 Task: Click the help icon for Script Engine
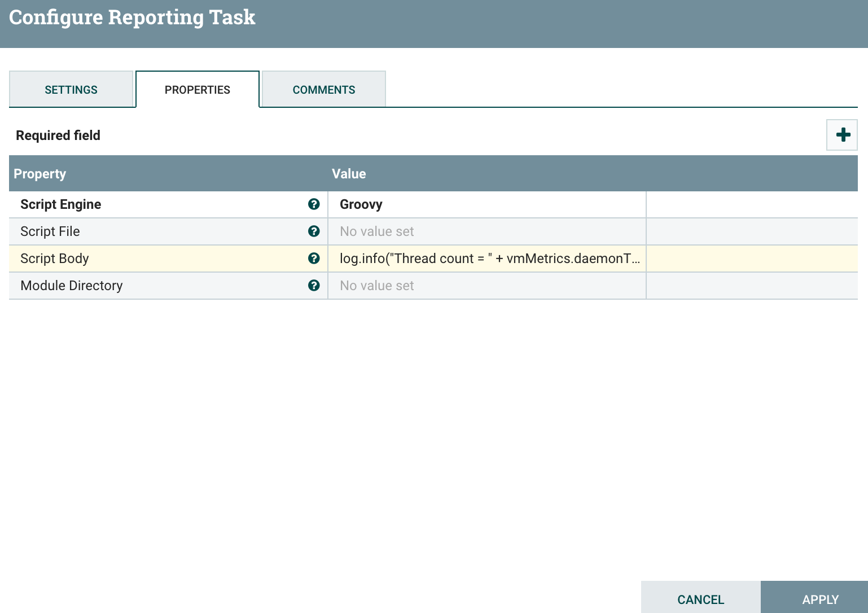pos(314,204)
